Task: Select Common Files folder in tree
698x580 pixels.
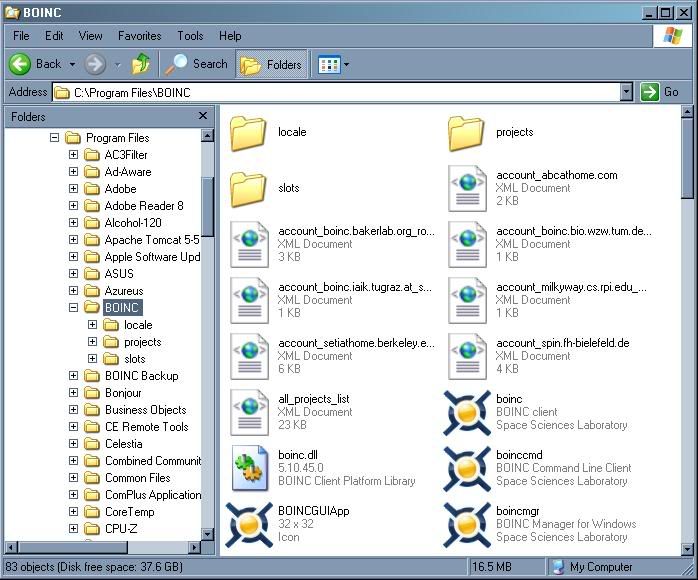Action: coord(138,478)
